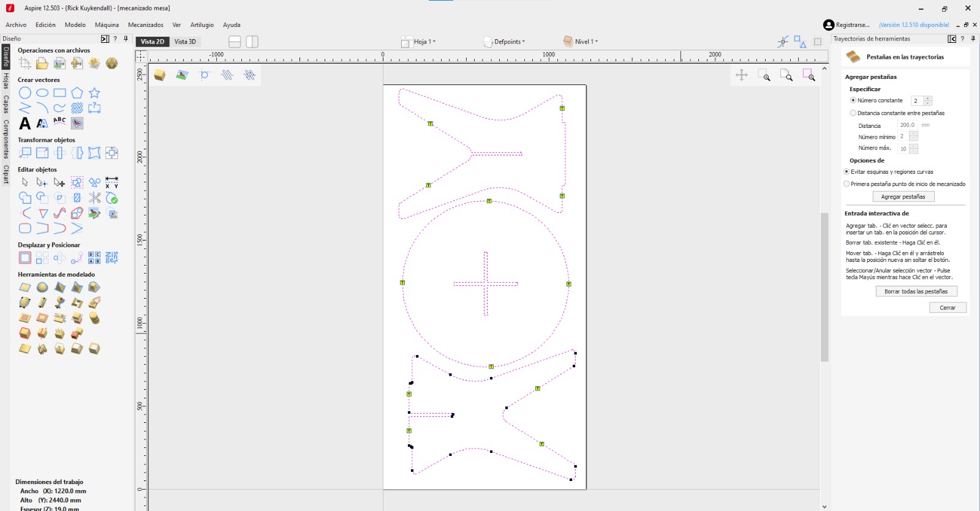
Task: Click Zoom to selection icon
Action: 809,75
